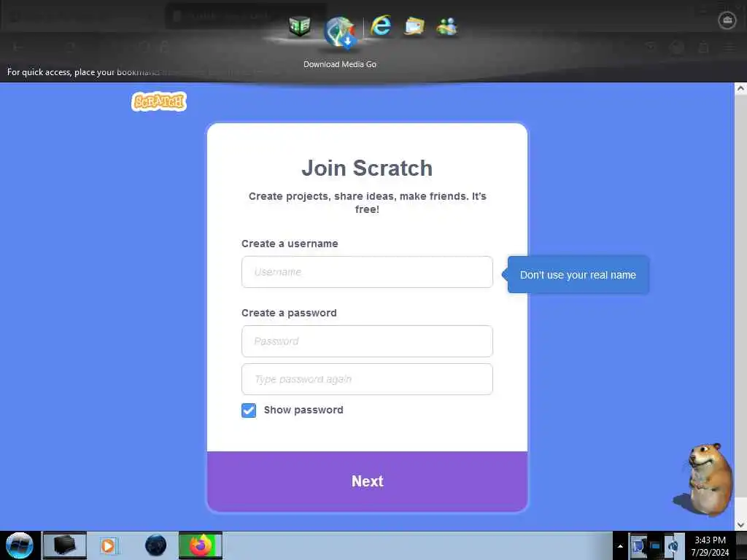Show hidden system tray icons
Viewport: 747px width, 560px height.
tap(620, 546)
